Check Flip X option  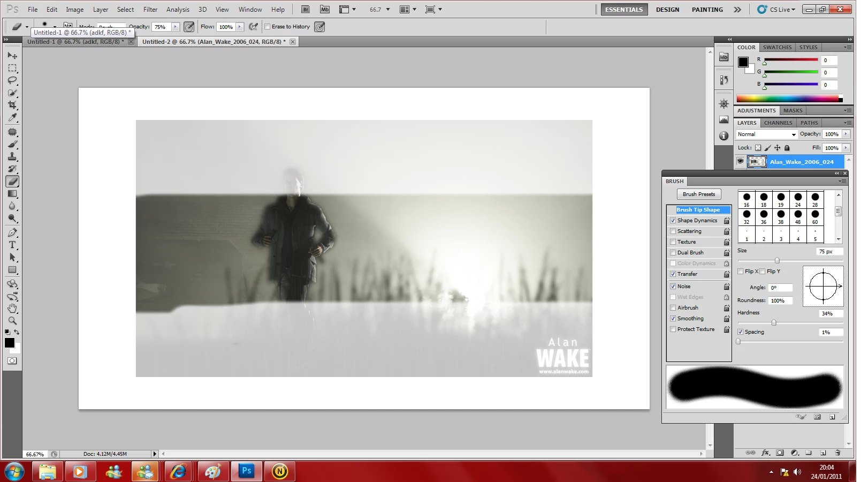(x=741, y=272)
